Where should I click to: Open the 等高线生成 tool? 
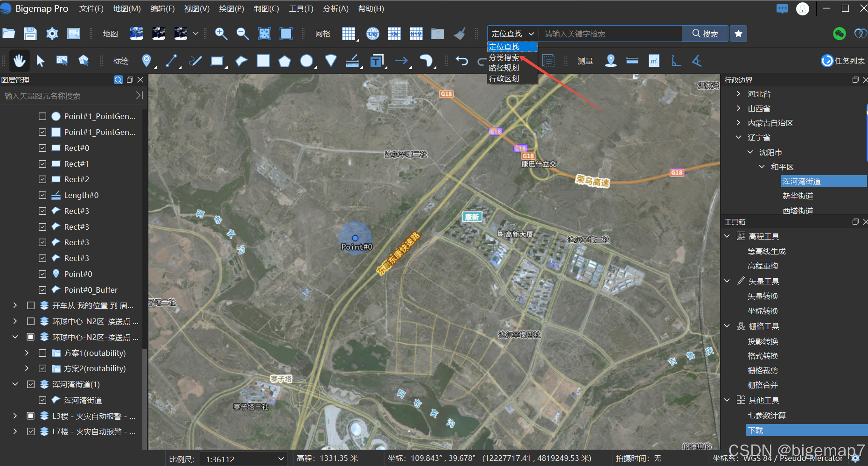tap(767, 251)
